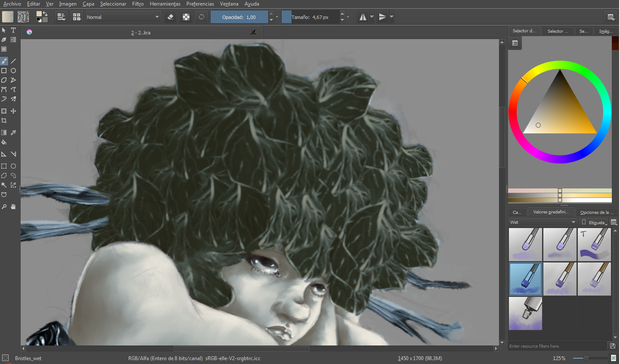
Task: Close the 2 - 2..kra document tab
Action: pyautogui.click(x=253, y=32)
